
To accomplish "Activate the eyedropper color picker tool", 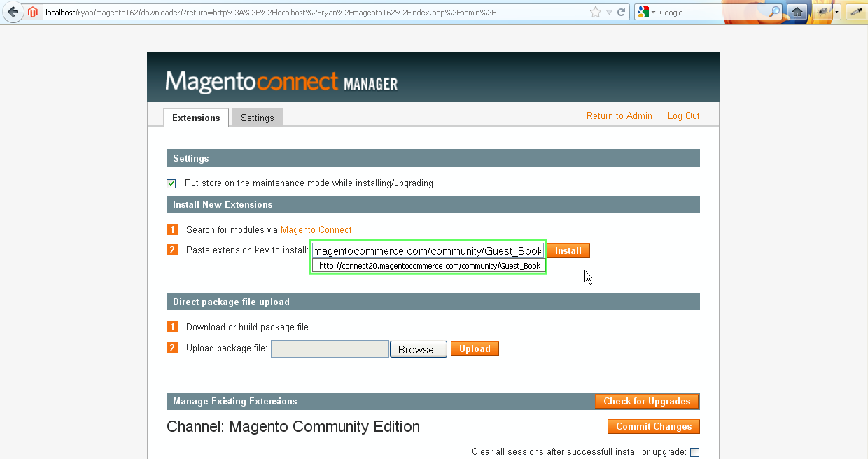I will pyautogui.click(x=855, y=12).
